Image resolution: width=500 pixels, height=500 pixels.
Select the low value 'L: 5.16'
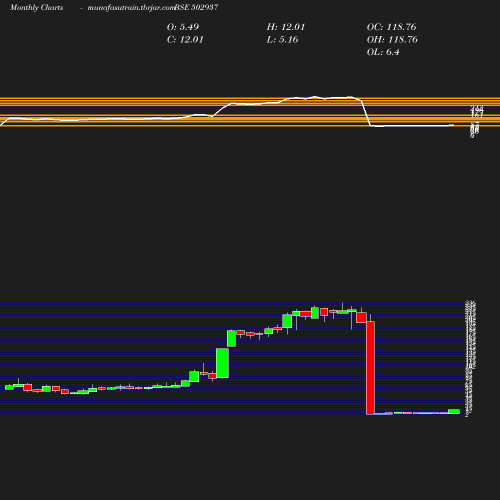(282, 40)
